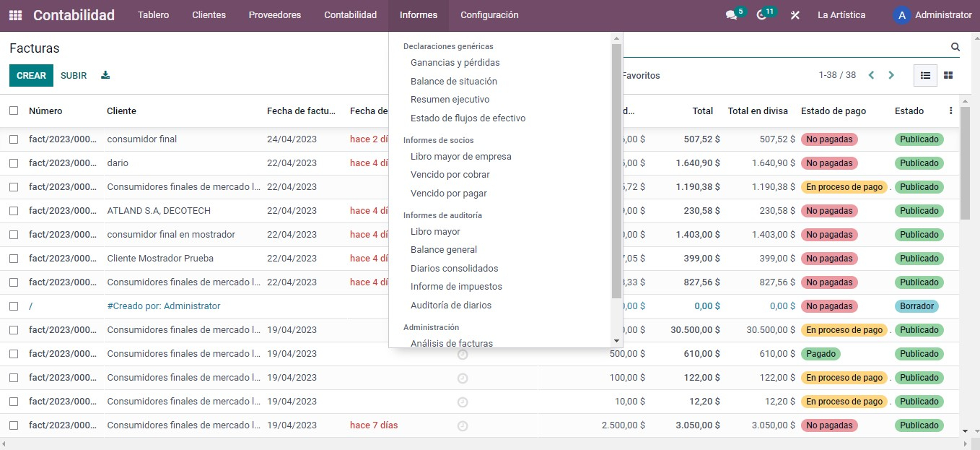Switch to list view
The width and height of the screenshot is (980, 450).
pos(925,75)
